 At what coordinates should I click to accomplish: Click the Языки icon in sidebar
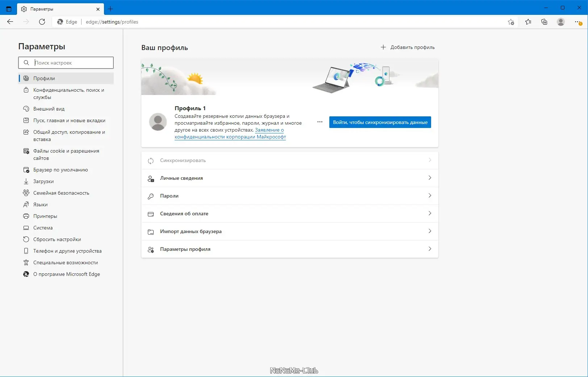tap(26, 204)
